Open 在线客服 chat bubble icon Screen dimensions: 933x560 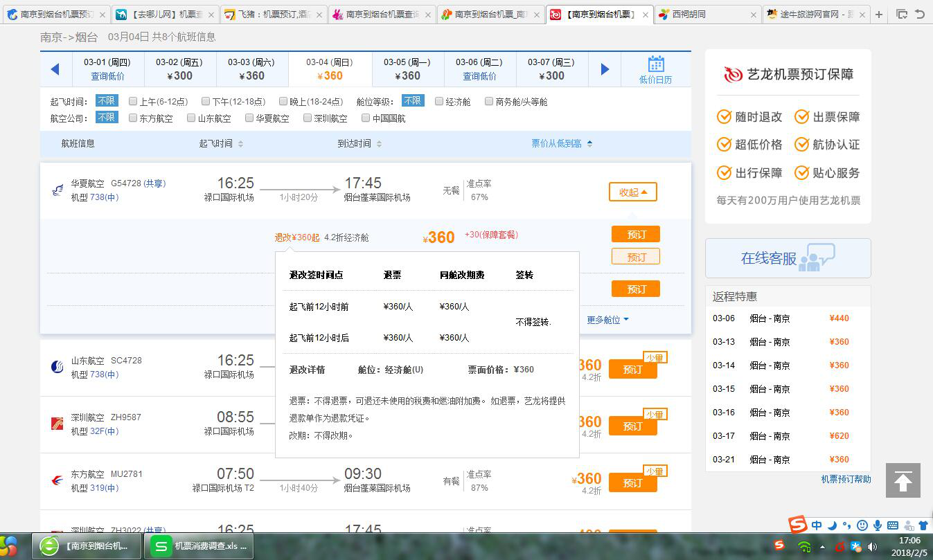coord(818,258)
